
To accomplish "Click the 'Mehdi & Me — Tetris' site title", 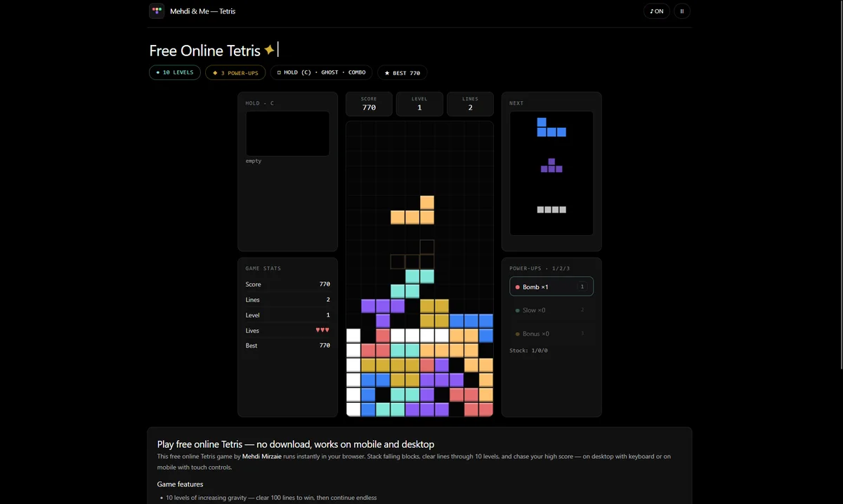I will (x=203, y=11).
